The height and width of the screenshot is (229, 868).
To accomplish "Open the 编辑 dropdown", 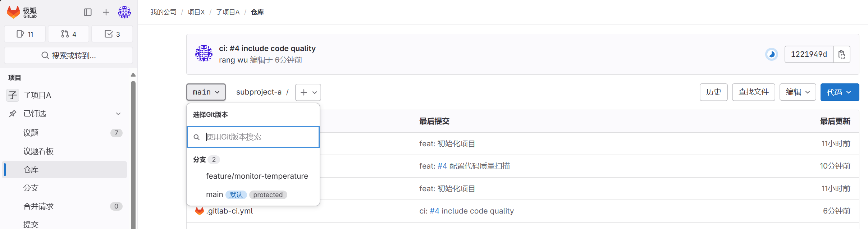I will tap(798, 92).
